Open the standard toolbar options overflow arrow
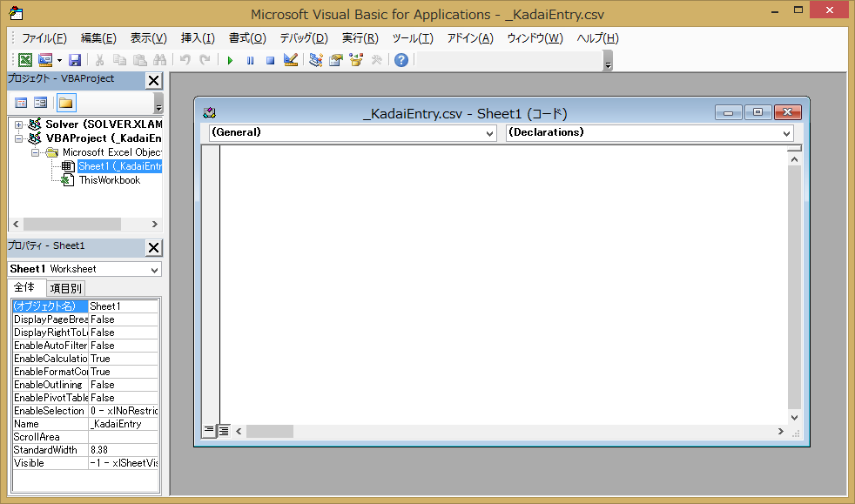The image size is (855, 504). 608,61
